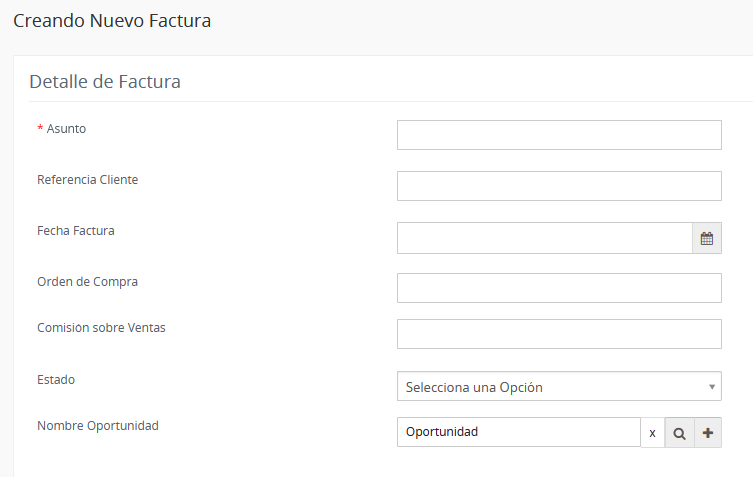Open the Fecha Factura calendar picker
This screenshot has width=753, height=477.
706,238
